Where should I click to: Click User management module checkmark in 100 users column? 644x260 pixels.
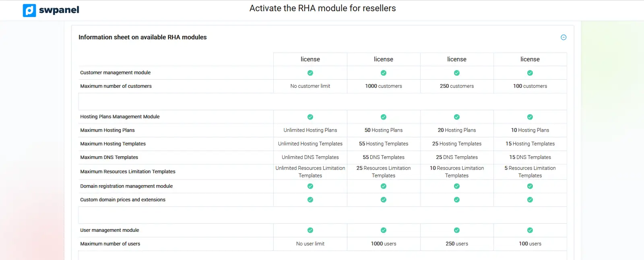tap(530, 230)
